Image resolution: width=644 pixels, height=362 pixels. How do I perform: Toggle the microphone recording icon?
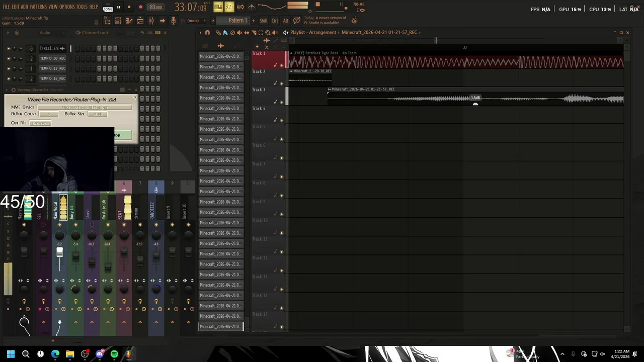tap(174, 21)
